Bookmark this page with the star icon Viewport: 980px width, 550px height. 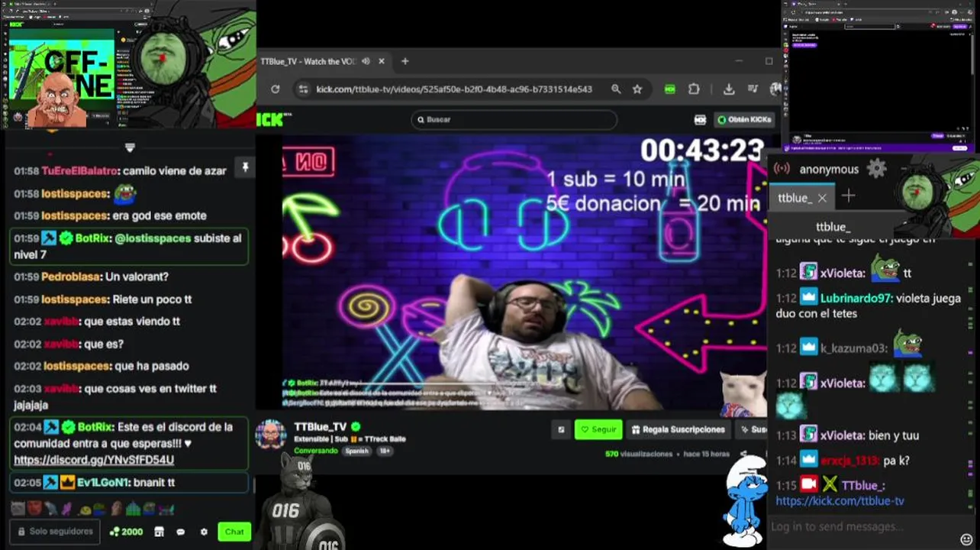point(637,89)
